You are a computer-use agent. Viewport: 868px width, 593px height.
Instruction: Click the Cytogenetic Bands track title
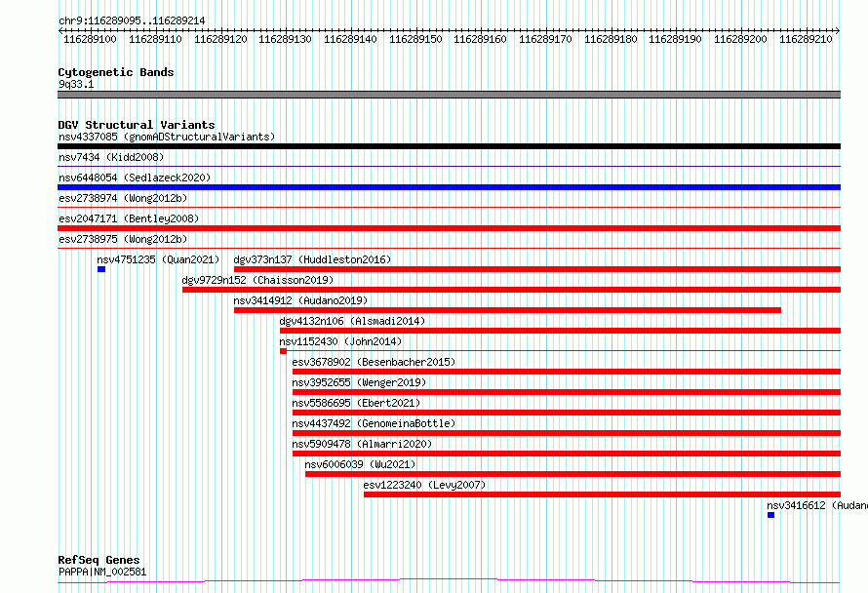(x=116, y=72)
